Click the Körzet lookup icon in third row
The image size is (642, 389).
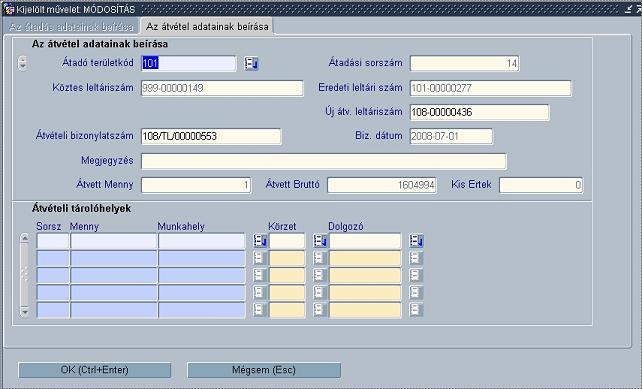[320, 275]
